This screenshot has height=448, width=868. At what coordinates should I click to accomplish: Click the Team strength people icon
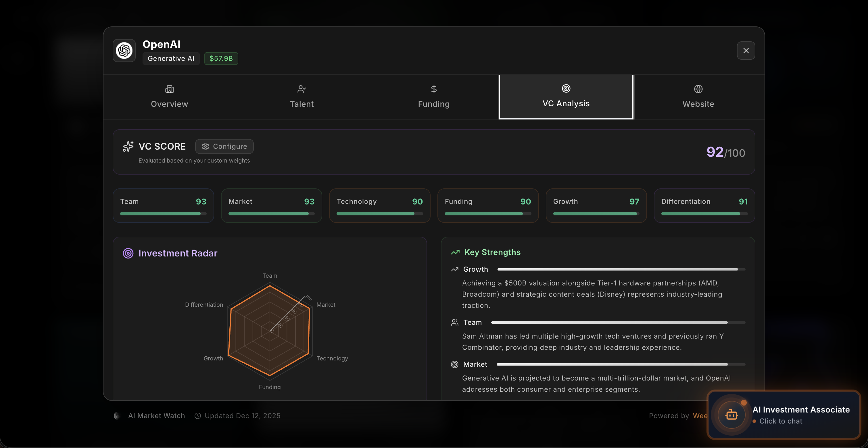(455, 323)
